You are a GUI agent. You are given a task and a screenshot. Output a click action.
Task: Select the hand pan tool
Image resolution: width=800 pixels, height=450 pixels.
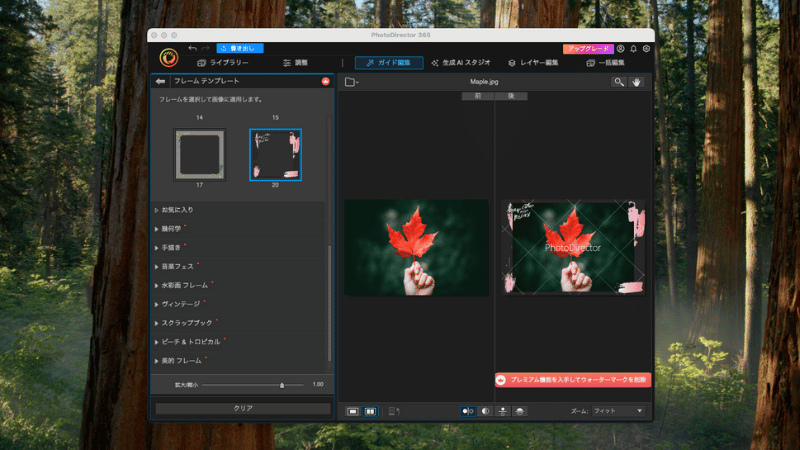pyautogui.click(x=636, y=82)
